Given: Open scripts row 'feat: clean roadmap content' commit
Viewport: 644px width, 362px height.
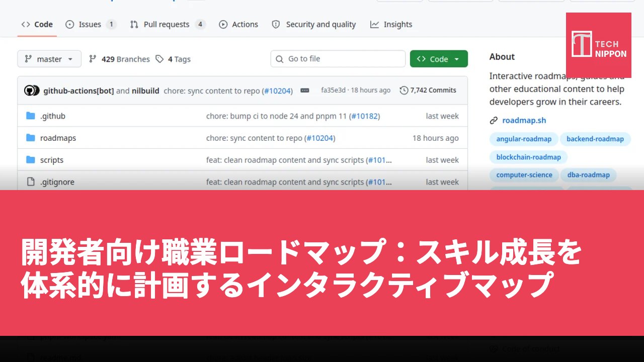Looking at the screenshot, I should click(x=285, y=160).
